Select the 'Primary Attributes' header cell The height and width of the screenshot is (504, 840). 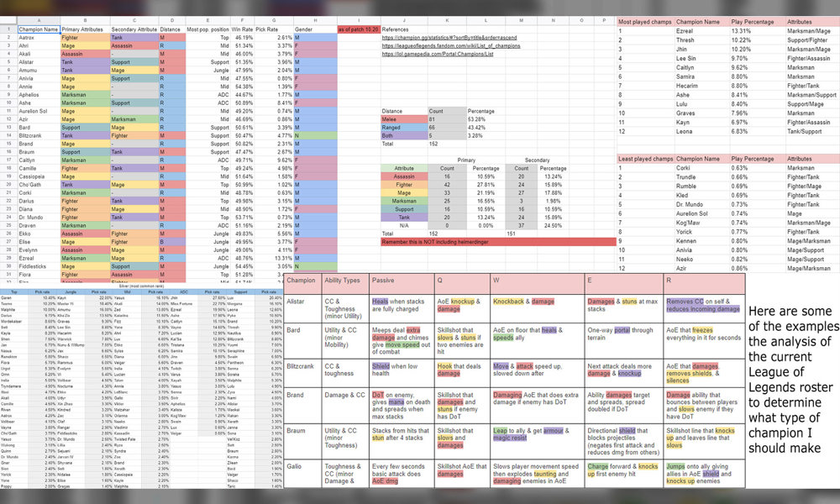pyautogui.click(x=85, y=29)
